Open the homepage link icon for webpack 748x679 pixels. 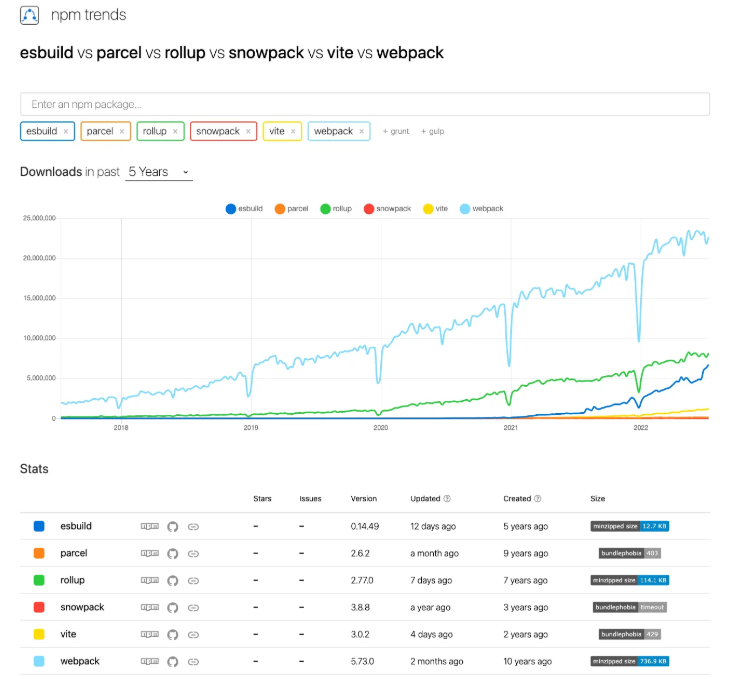click(x=193, y=661)
